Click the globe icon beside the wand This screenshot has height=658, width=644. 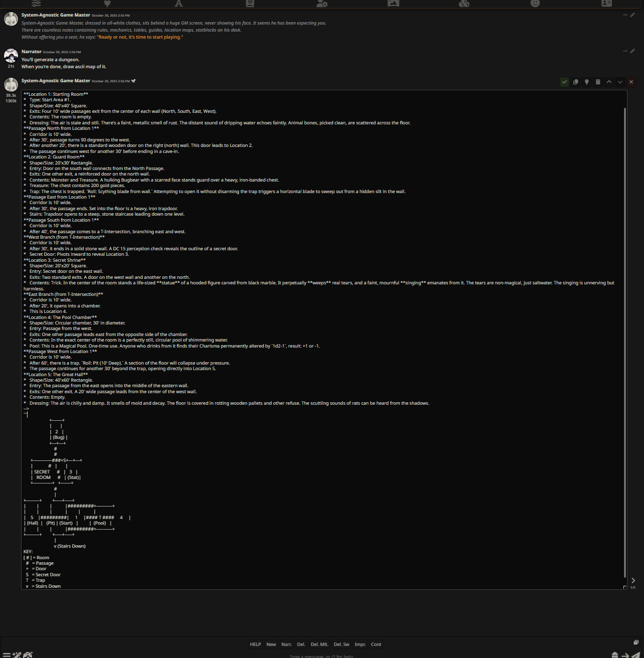click(x=28, y=655)
